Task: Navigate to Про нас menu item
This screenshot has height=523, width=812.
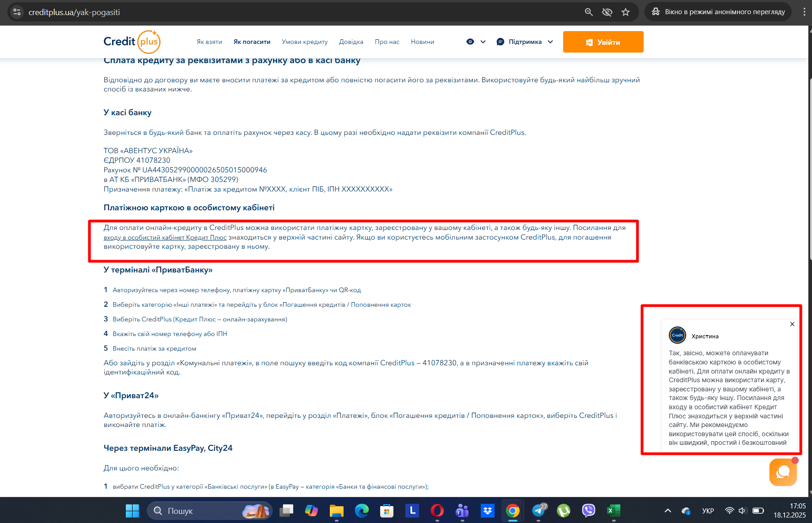Action: 387,42
